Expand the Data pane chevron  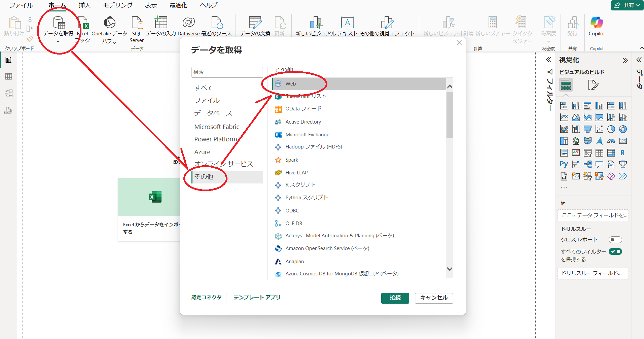coord(639,60)
